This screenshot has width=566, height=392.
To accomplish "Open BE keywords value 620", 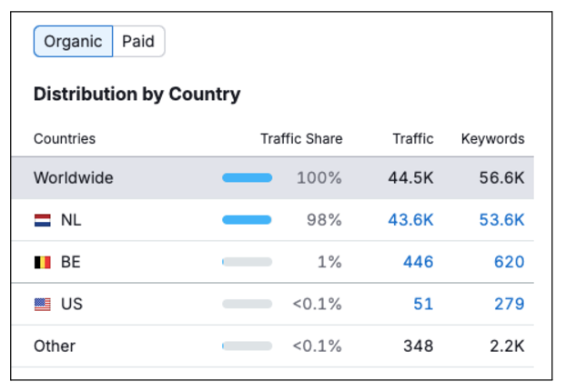I will tap(509, 262).
